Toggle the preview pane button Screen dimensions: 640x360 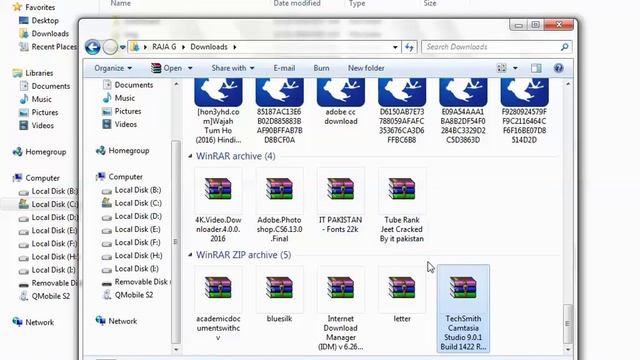tap(536, 68)
